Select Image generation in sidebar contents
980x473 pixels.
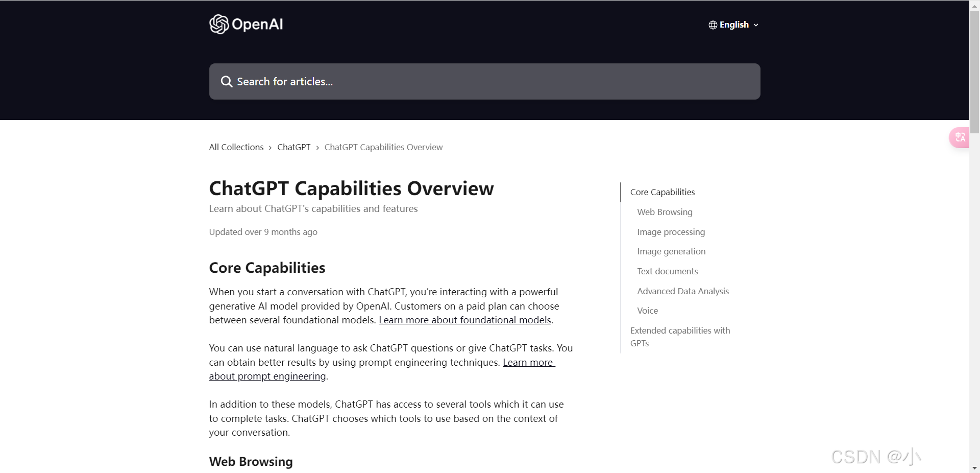pyautogui.click(x=671, y=251)
